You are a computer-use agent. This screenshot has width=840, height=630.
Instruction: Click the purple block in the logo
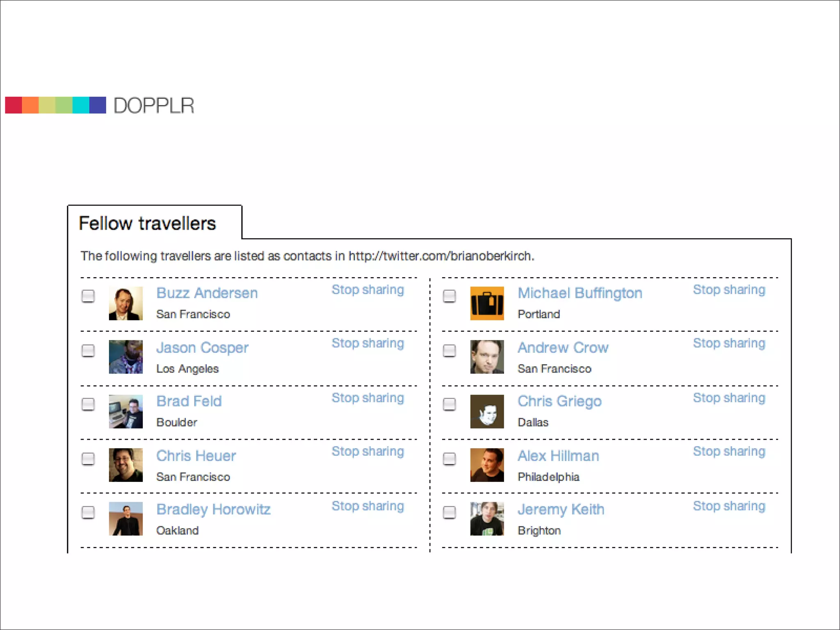point(98,105)
